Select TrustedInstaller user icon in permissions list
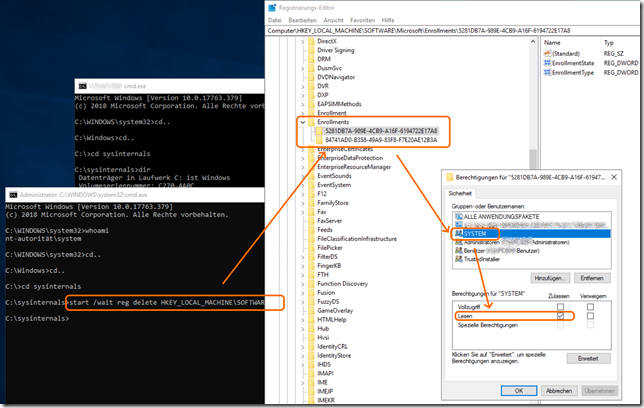 coord(458,259)
